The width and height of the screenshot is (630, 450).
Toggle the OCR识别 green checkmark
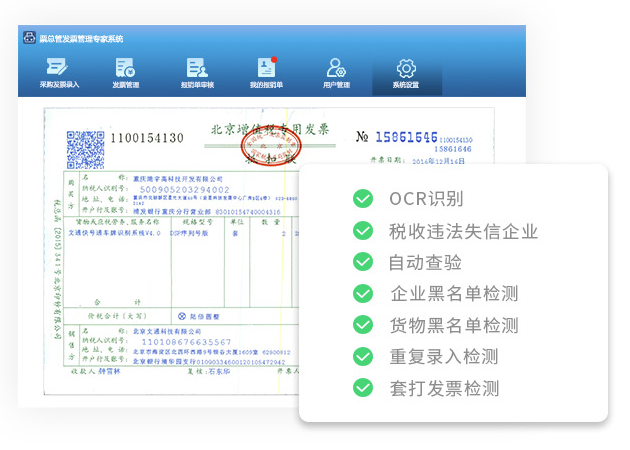point(363,199)
